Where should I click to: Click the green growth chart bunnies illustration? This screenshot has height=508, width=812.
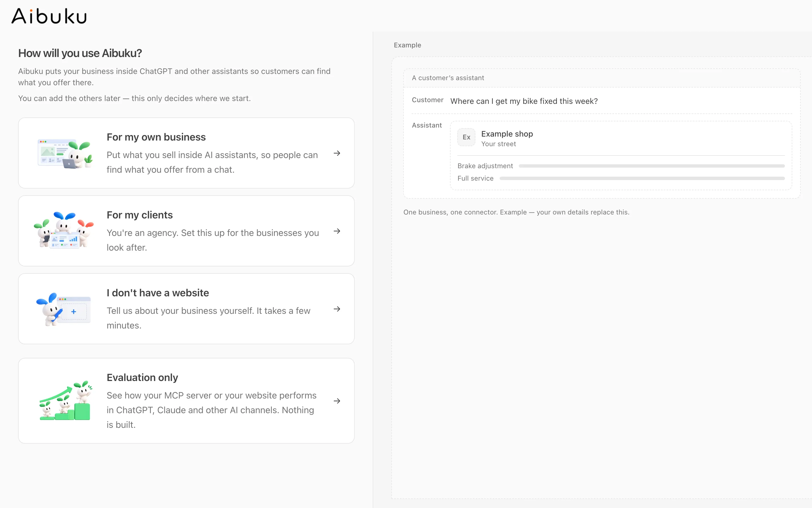(65, 400)
